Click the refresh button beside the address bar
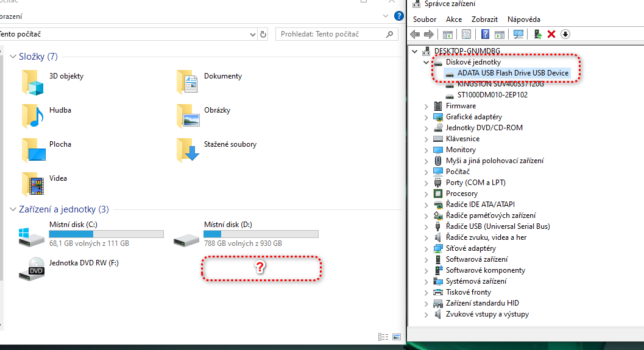This screenshot has width=644, height=350. tap(263, 35)
